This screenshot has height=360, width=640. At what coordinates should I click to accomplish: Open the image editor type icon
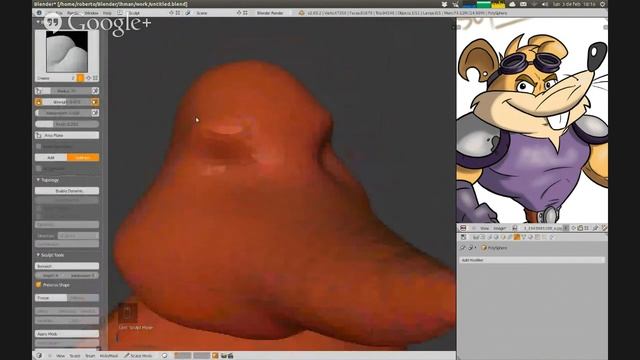point(463,228)
